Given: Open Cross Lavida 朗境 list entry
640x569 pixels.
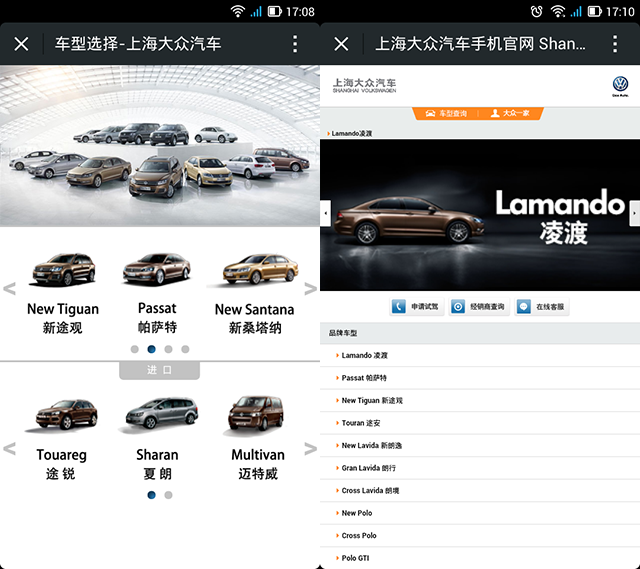Looking at the screenshot, I should coord(480,490).
